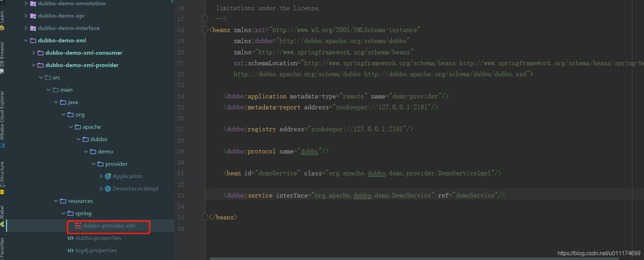644x260 pixels.
Task: Fold the beans tag at line 18
Action: pos(205,30)
